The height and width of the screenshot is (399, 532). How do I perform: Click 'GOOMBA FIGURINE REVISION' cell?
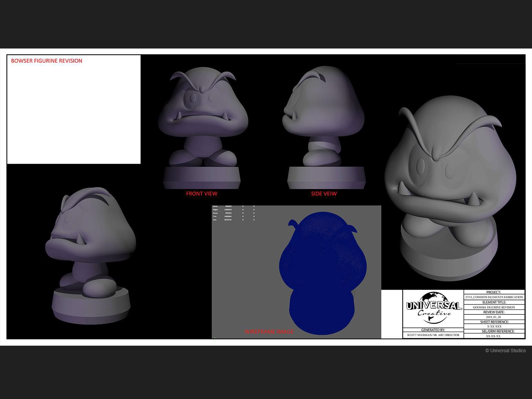494,307
